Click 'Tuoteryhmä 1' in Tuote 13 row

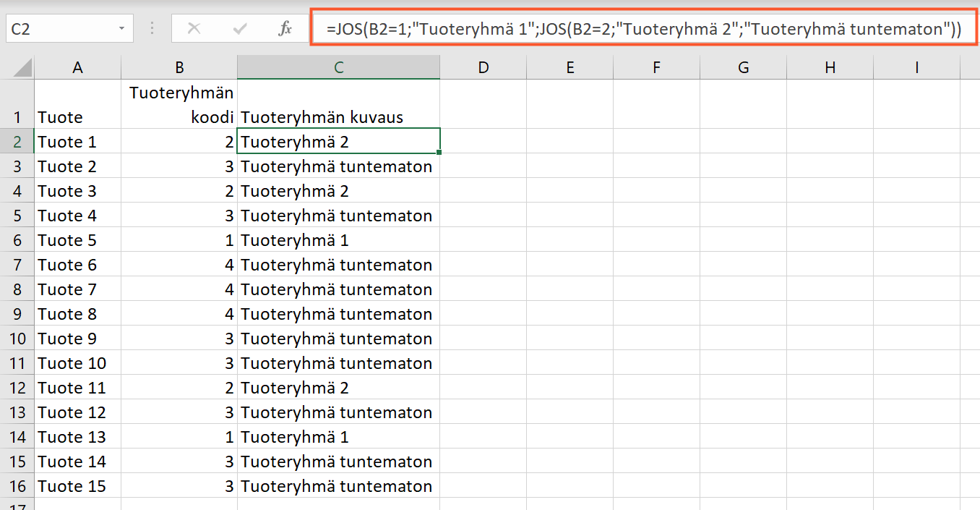[338, 437]
